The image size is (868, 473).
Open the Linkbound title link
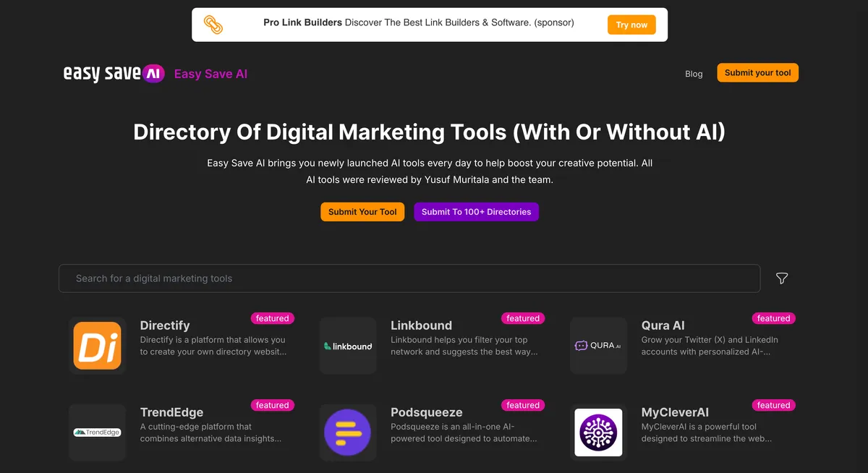[x=421, y=325]
